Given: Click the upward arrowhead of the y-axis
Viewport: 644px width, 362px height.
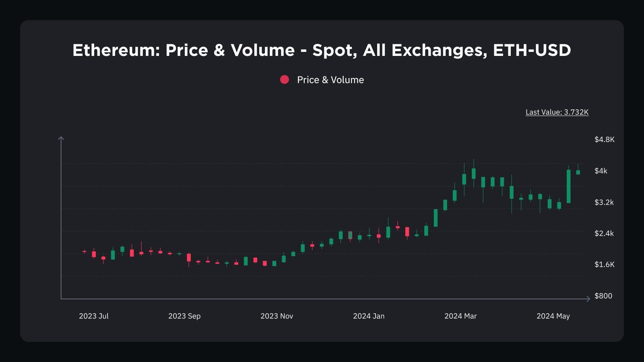Looking at the screenshot, I should click(x=61, y=138).
